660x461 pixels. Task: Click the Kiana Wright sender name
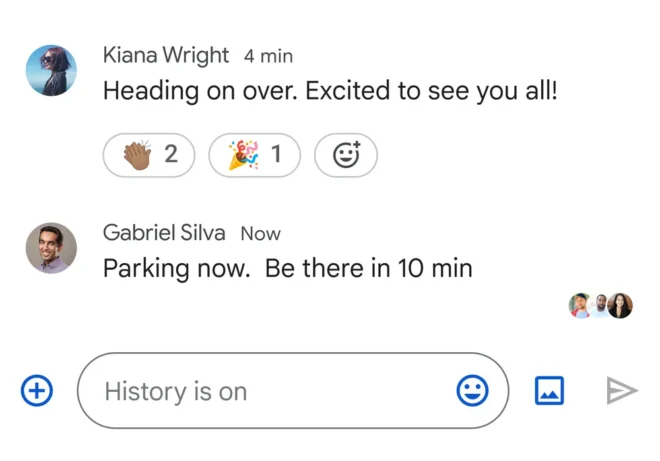click(166, 56)
